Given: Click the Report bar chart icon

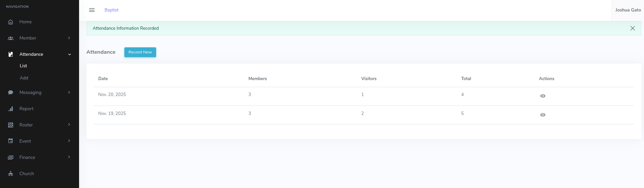Looking at the screenshot, I should point(10,109).
